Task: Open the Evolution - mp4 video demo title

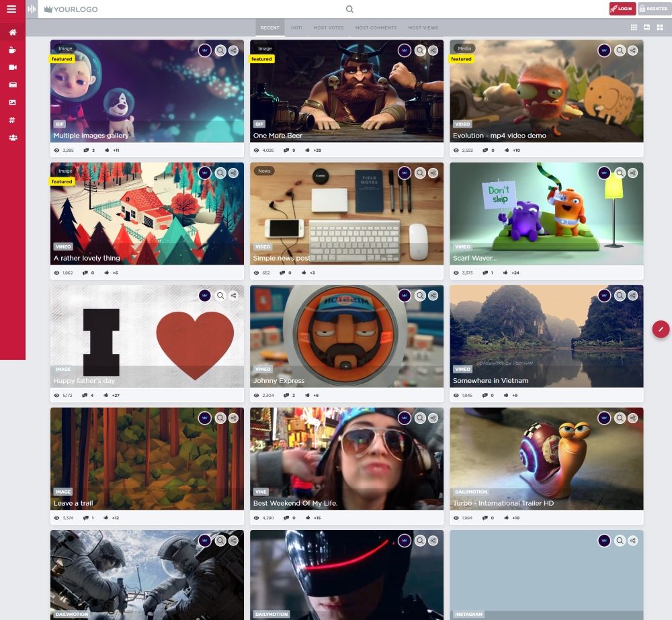Action: [x=499, y=136]
